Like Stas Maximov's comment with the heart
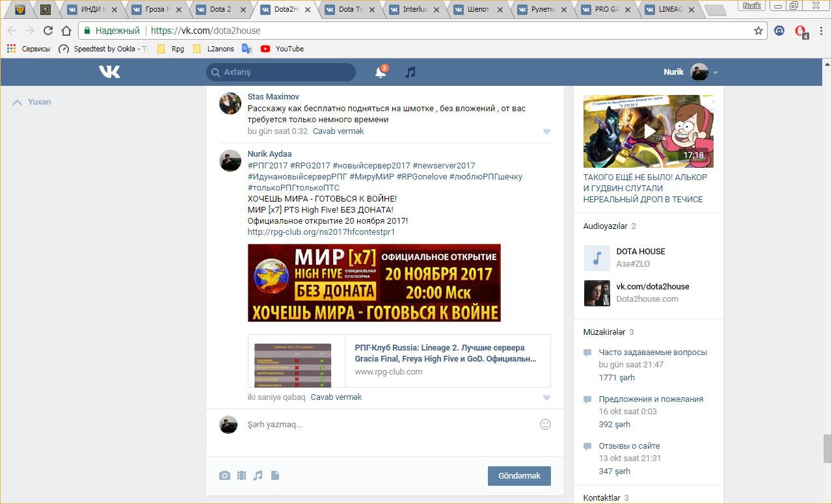 546,131
